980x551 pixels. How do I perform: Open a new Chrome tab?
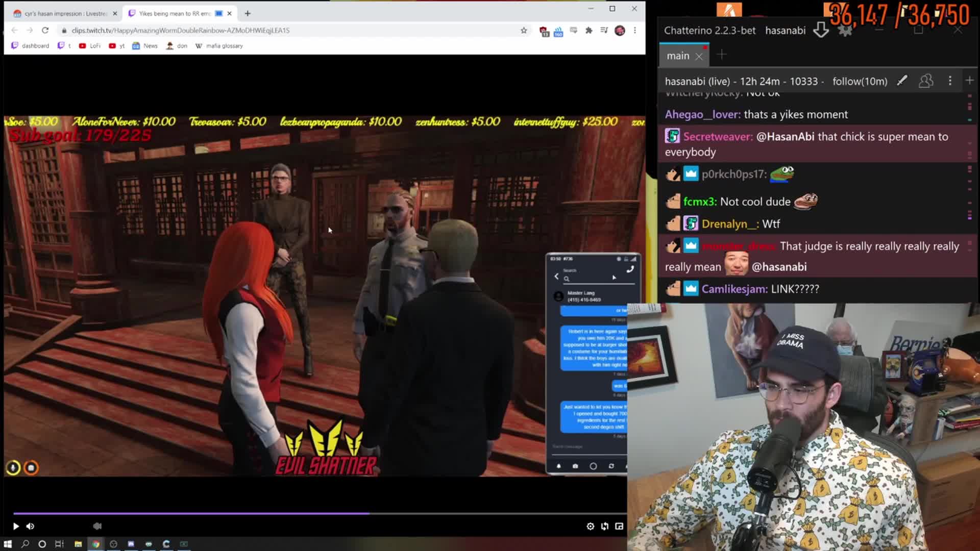pyautogui.click(x=248, y=13)
